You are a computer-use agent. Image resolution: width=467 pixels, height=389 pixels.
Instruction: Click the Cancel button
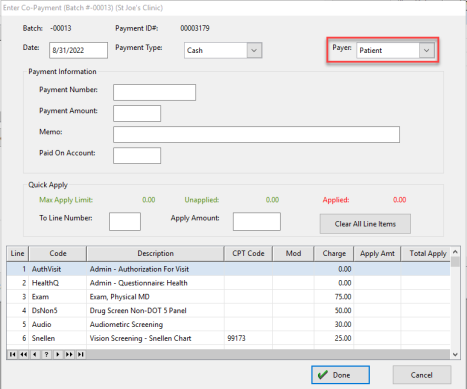pyautogui.click(x=422, y=375)
